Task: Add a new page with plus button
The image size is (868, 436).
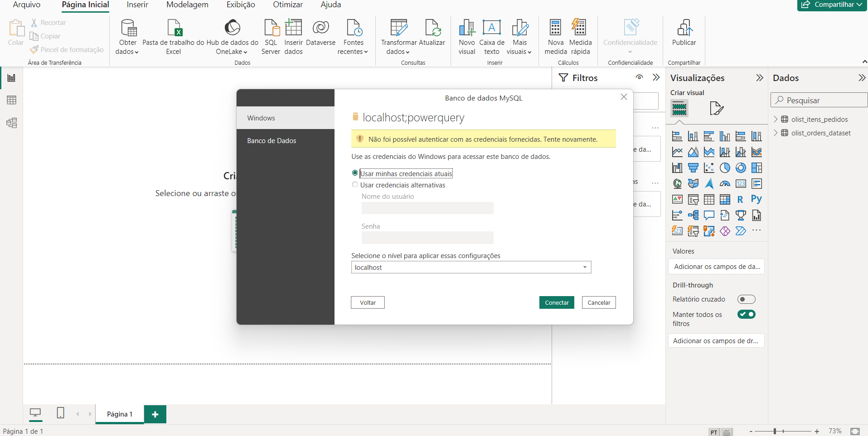Action: coord(155,414)
